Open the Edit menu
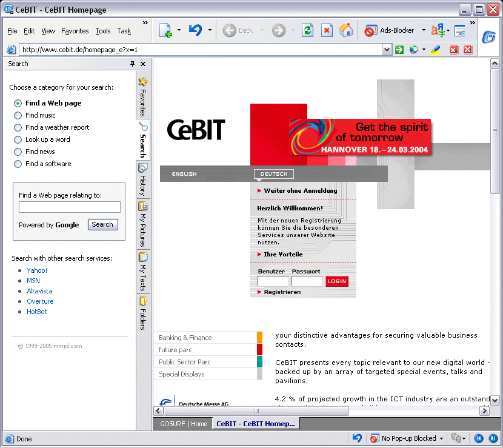The image size is (503, 448). point(29,31)
